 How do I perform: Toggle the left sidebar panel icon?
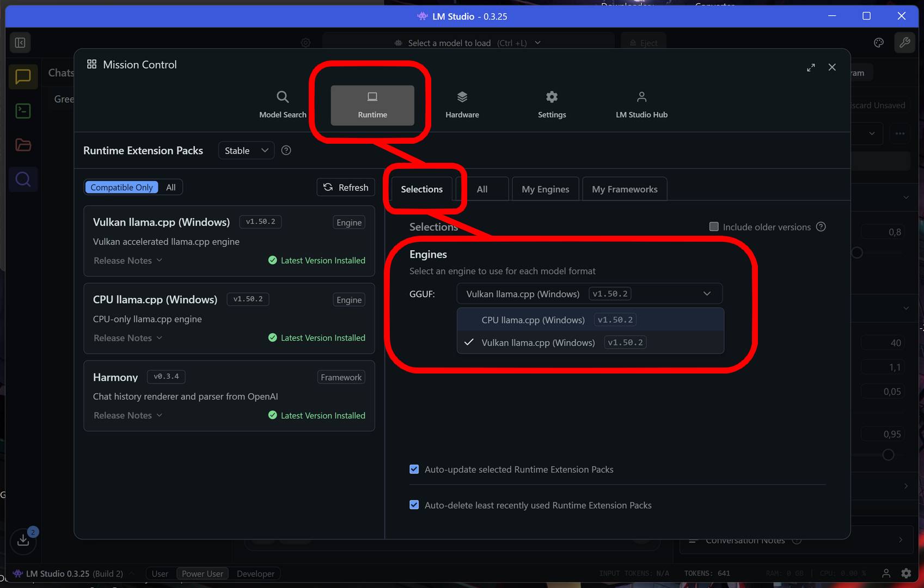click(20, 42)
